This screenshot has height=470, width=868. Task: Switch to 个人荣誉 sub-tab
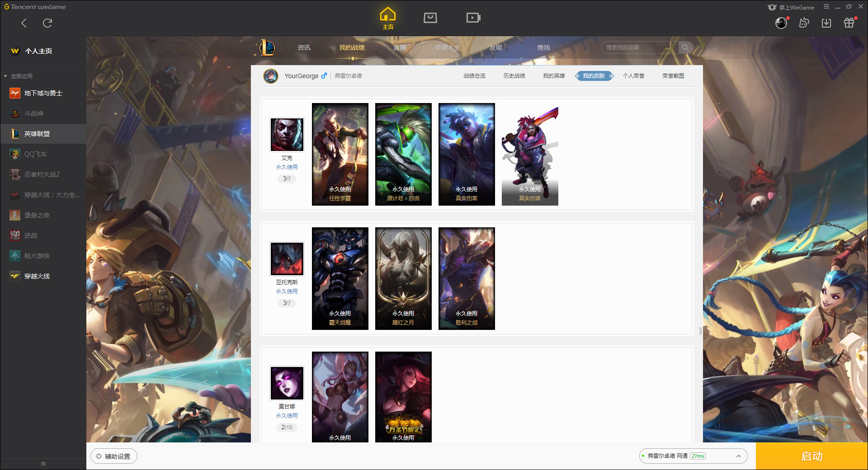[x=633, y=76]
